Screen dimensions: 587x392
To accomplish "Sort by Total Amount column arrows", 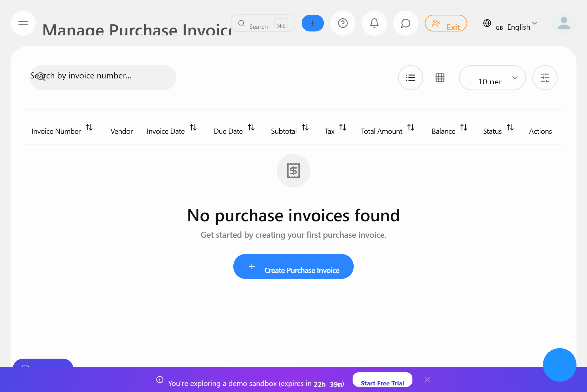I will [x=411, y=128].
